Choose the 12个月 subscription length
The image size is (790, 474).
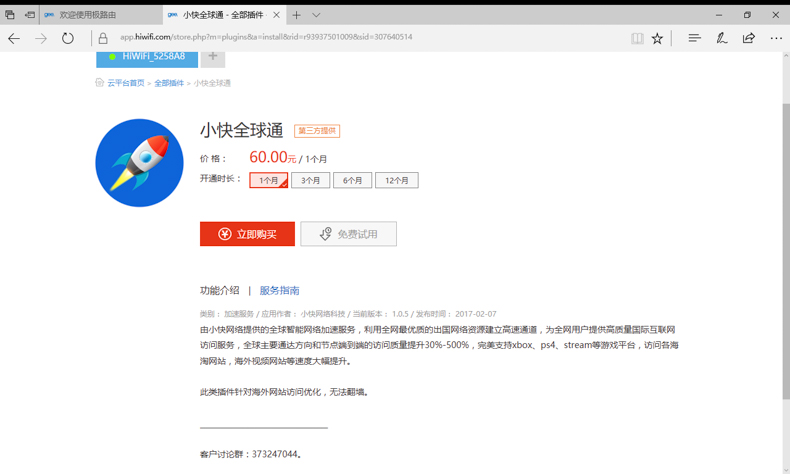pyautogui.click(x=397, y=181)
